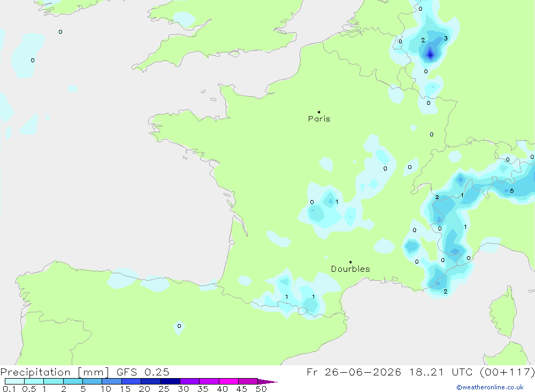Select the 10–15 mm legend swatch
The height and width of the screenshot is (392, 535).
(x=112, y=381)
